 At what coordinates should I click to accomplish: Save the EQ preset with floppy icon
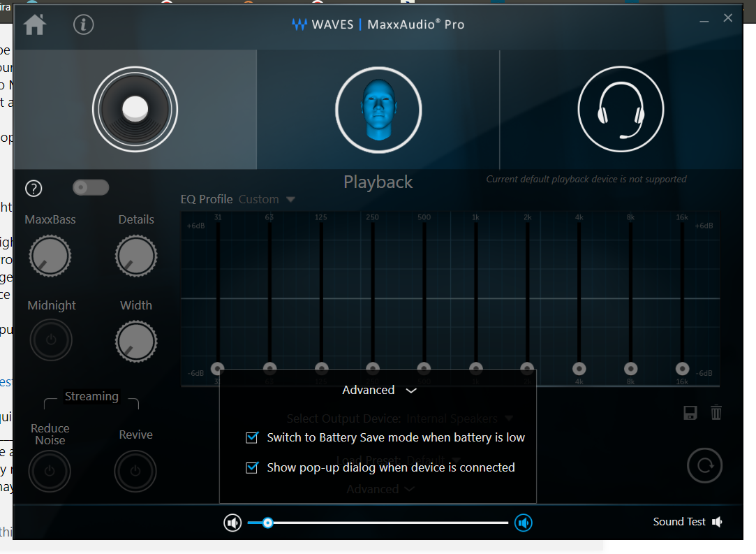click(x=690, y=413)
